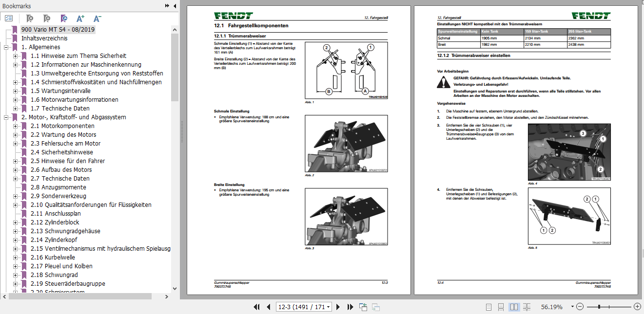Increase bookmark text size with A+

pyautogui.click(x=81, y=18)
